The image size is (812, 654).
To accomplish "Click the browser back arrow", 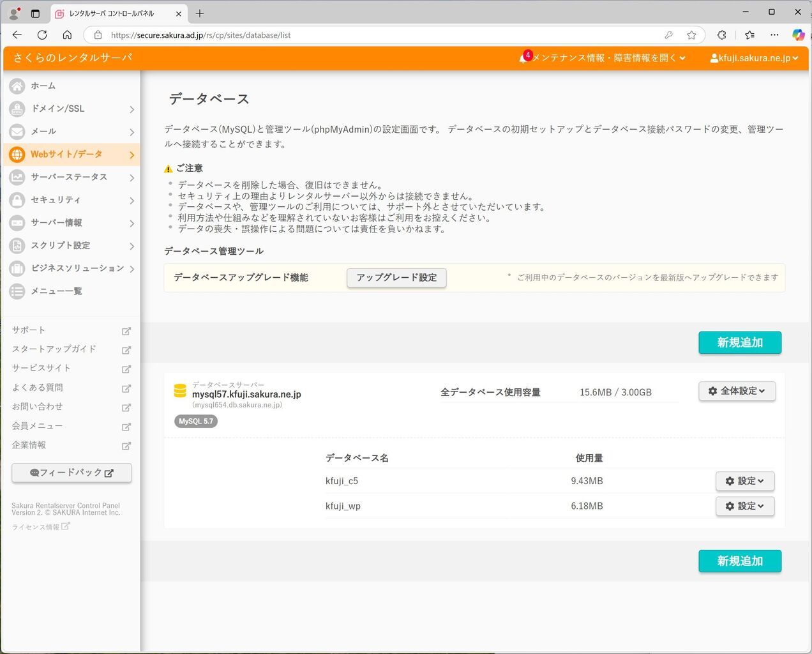I will pyautogui.click(x=17, y=35).
